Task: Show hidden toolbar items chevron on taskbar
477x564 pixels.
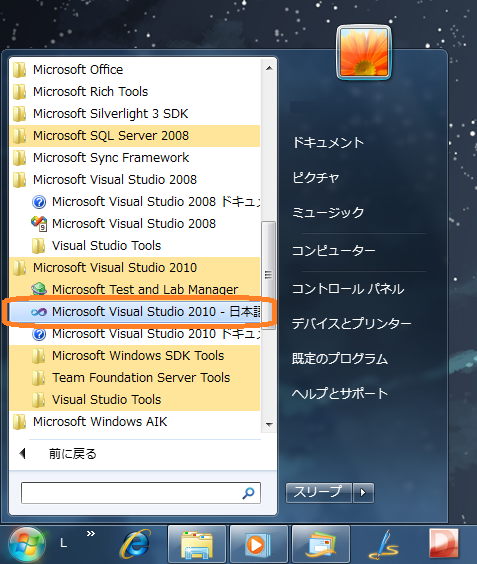Action: [91, 533]
